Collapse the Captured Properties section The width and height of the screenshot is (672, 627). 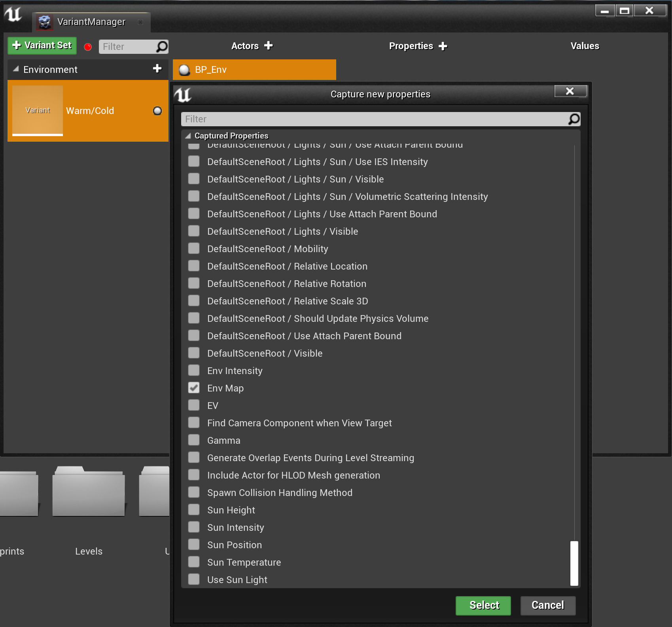(x=188, y=136)
